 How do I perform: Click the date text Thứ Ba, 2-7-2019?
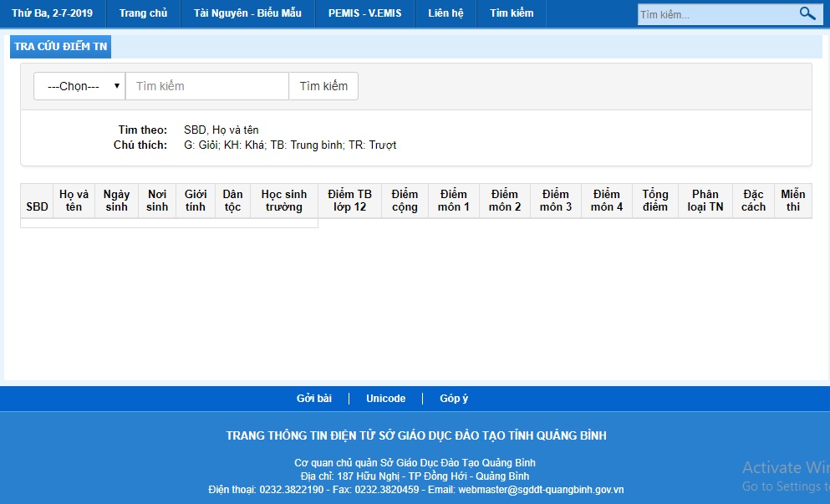pyautogui.click(x=52, y=13)
